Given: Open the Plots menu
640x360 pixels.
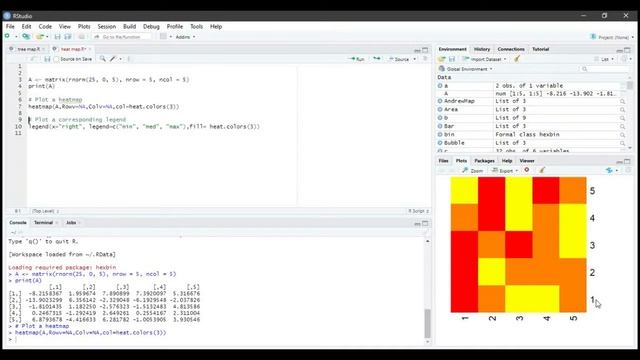Looking at the screenshot, I should tap(84, 27).
